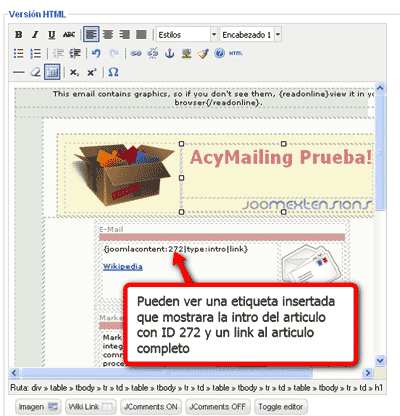Viewport: 400px width, 416px height.
Task: Toggle underline formatting
Action: 52,35
